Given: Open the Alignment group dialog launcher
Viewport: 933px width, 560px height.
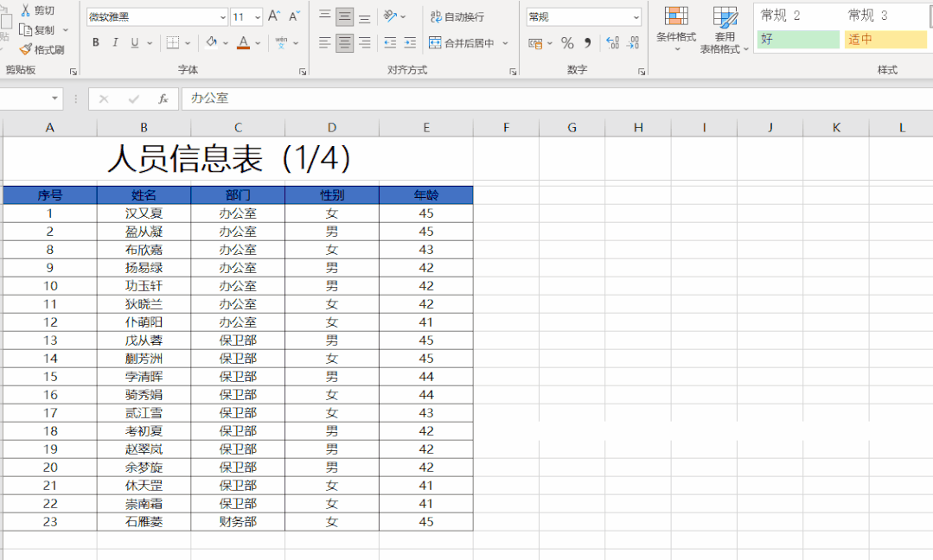Looking at the screenshot, I should 513,72.
